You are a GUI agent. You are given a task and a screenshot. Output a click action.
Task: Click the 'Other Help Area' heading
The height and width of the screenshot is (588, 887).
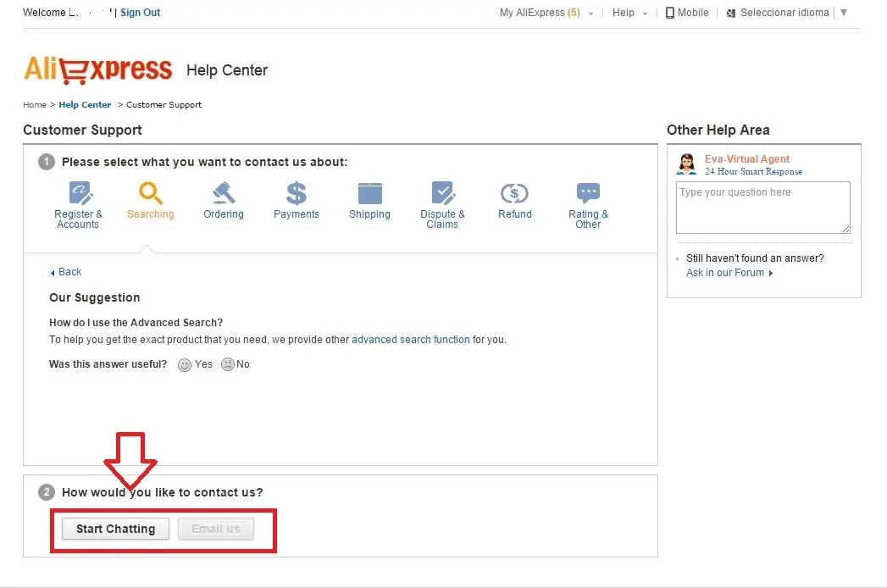click(x=718, y=130)
